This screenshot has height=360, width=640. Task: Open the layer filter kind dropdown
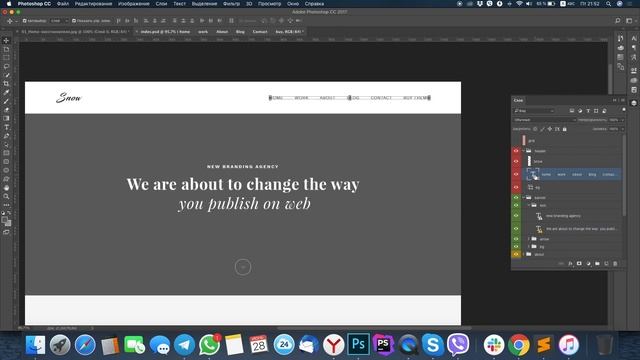tap(534, 111)
